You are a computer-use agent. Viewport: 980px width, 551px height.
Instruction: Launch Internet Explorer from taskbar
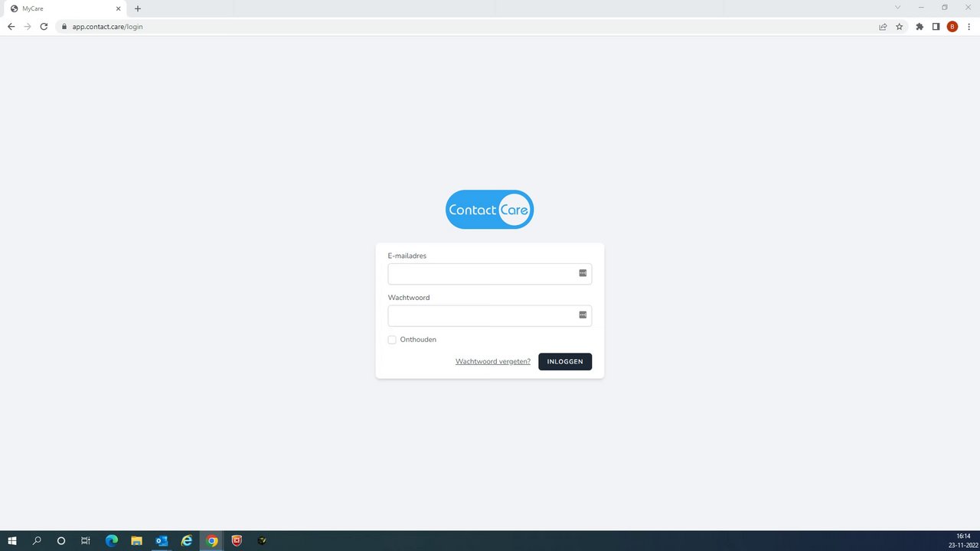(x=187, y=540)
